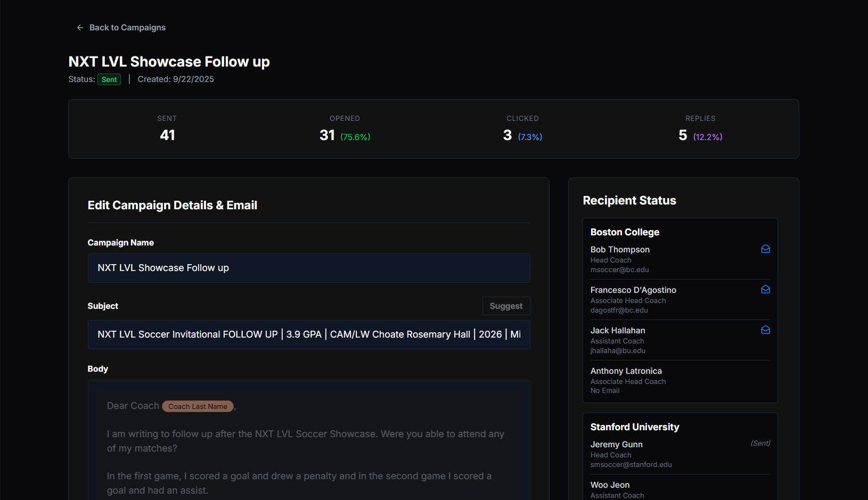This screenshot has width=868, height=500.
Task: Click the smsoccer@stanford.edu address
Action: click(x=631, y=465)
